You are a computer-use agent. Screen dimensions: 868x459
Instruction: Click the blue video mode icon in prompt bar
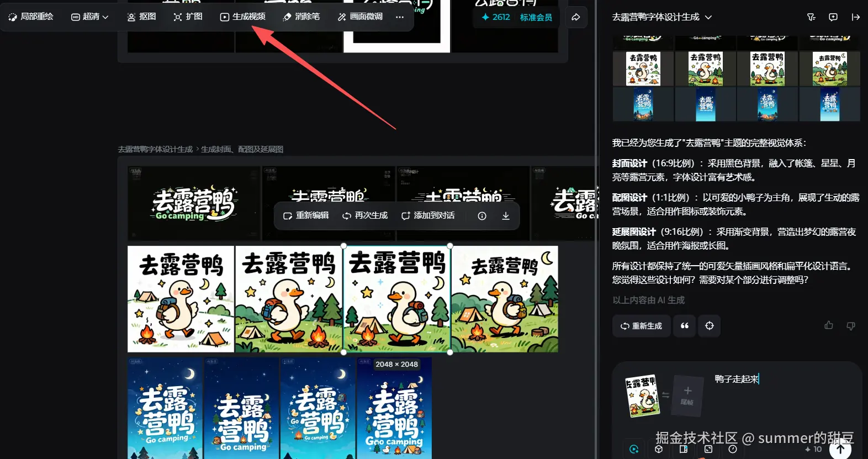[634, 449]
